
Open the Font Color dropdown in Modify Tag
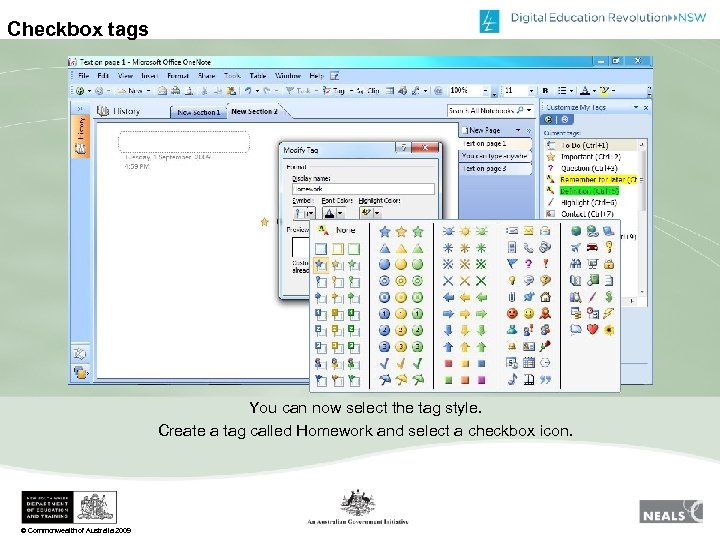coord(340,213)
